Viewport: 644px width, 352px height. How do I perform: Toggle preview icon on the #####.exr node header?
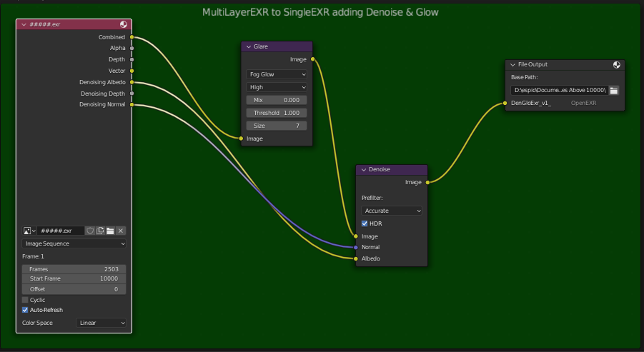tap(123, 24)
